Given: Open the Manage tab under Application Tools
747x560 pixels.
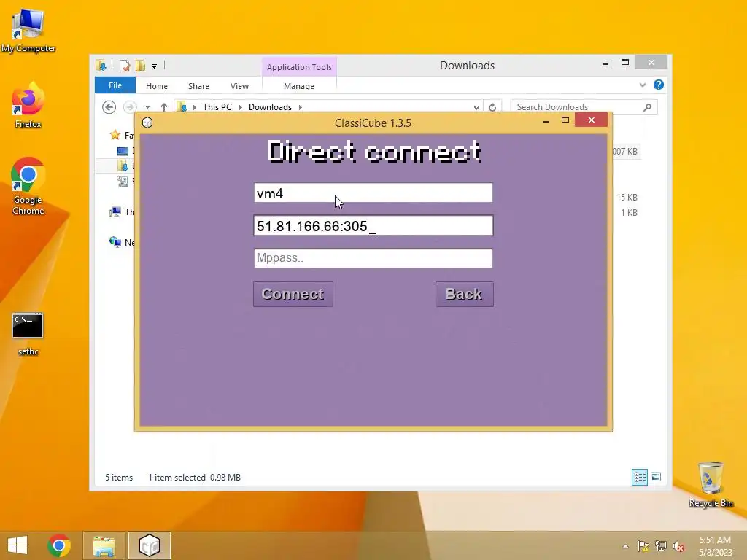Looking at the screenshot, I should (x=298, y=86).
